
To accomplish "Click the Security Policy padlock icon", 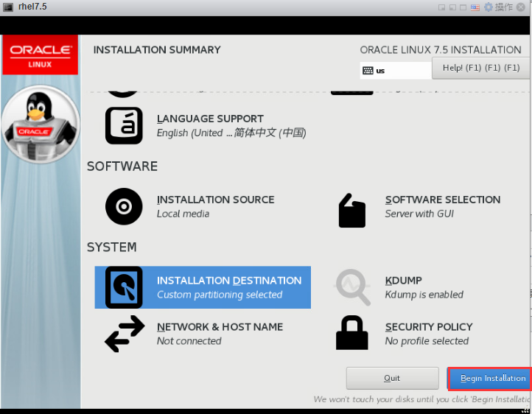I will 351,333.
